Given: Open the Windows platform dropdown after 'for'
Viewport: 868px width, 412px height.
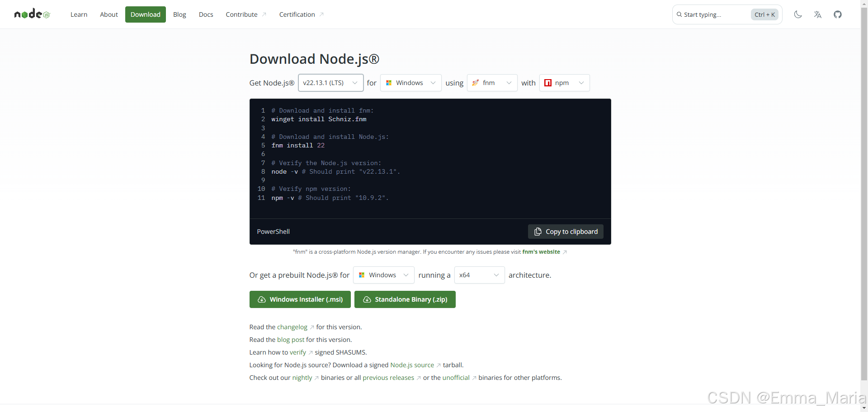Looking at the screenshot, I should point(411,83).
